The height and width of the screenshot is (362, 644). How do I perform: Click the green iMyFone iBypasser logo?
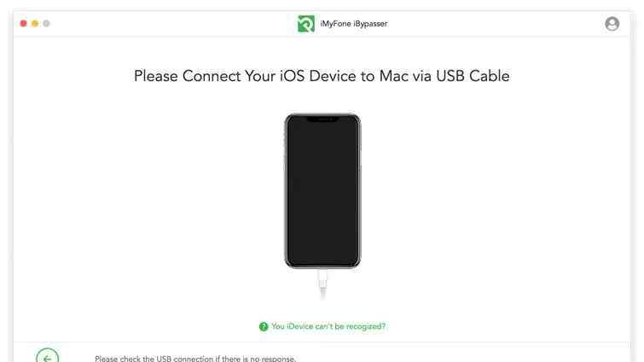click(x=306, y=24)
